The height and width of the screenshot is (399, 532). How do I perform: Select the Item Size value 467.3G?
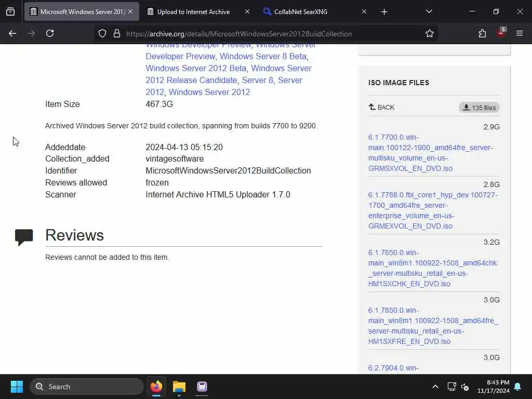click(x=159, y=104)
